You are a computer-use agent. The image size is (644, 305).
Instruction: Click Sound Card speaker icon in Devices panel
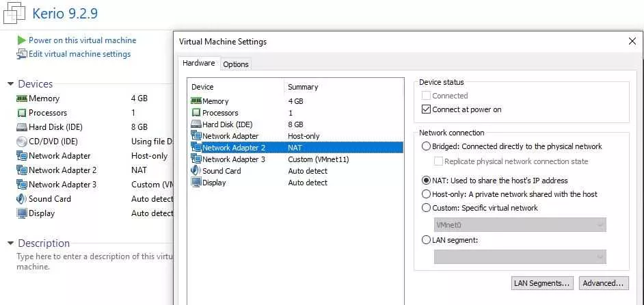tap(21, 199)
